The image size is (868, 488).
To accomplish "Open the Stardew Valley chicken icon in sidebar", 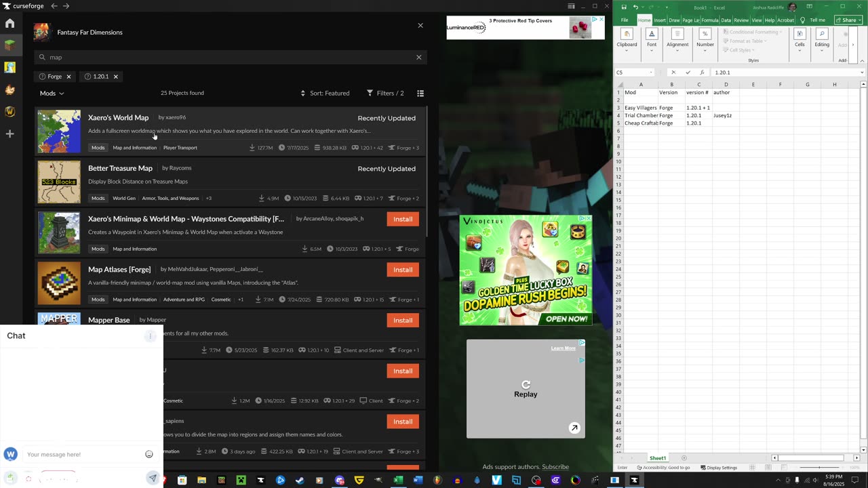I will (10, 89).
